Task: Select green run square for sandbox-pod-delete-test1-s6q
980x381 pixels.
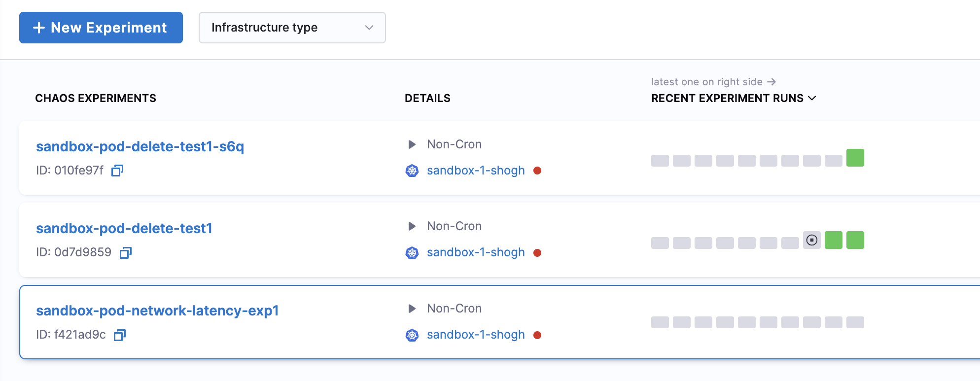Action: point(855,158)
